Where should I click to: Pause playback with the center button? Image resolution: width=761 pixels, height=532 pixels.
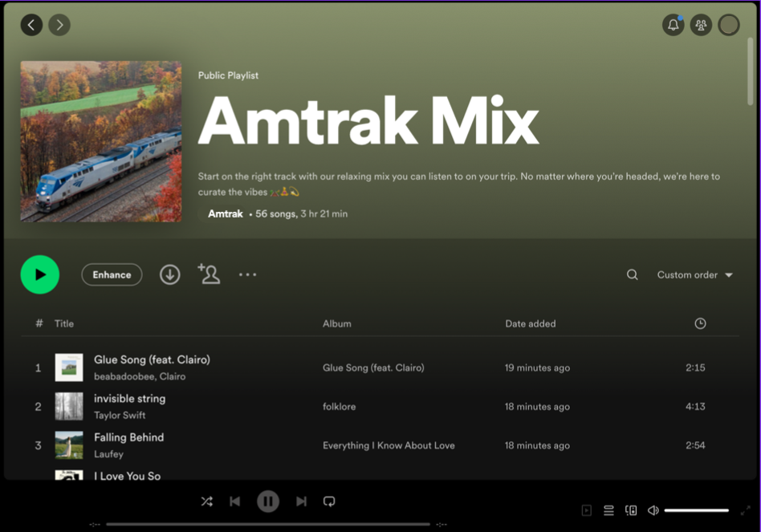pyautogui.click(x=268, y=502)
